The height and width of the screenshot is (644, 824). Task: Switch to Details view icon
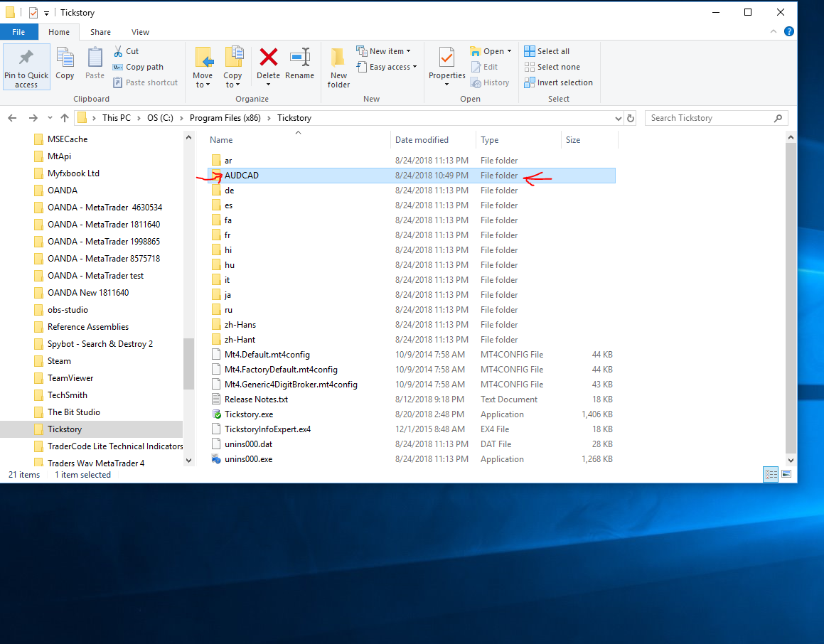pos(771,474)
